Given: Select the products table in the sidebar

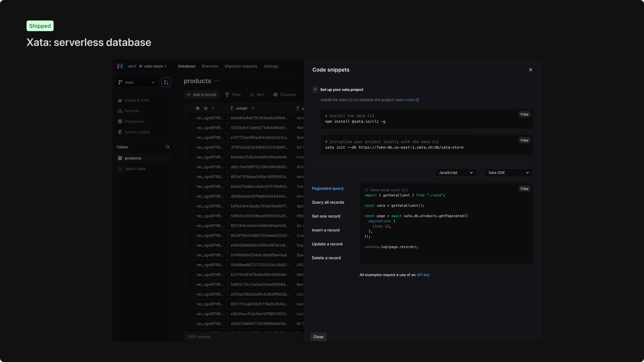Looking at the screenshot, I should [133, 158].
